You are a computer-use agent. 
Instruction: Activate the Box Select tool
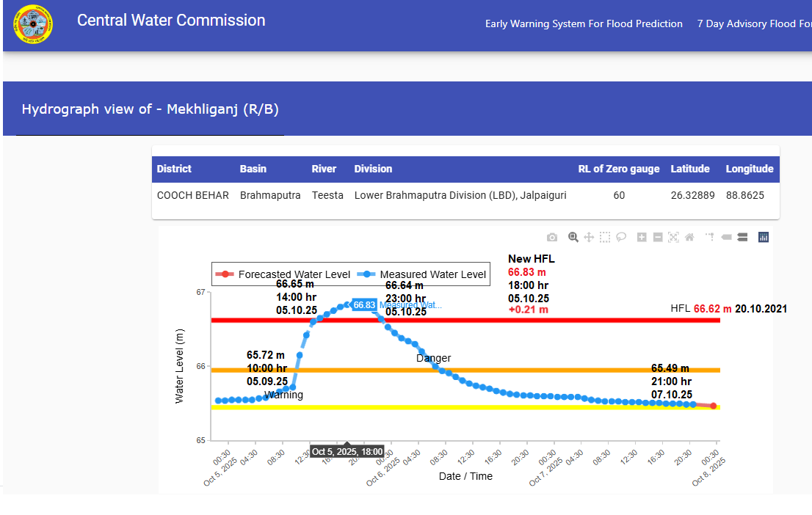click(604, 237)
